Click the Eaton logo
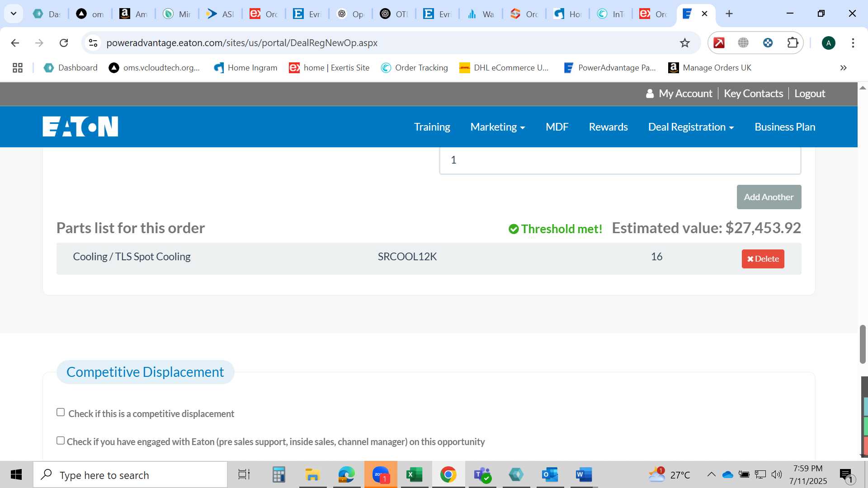The height and width of the screenshot is (488, 868). point(80,127)
